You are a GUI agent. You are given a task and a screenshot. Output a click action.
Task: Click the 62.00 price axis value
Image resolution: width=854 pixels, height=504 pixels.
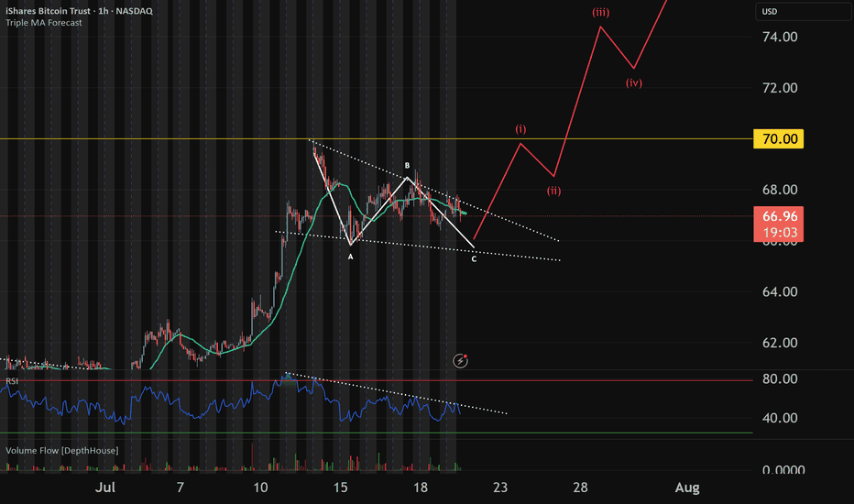click(780, 343)
